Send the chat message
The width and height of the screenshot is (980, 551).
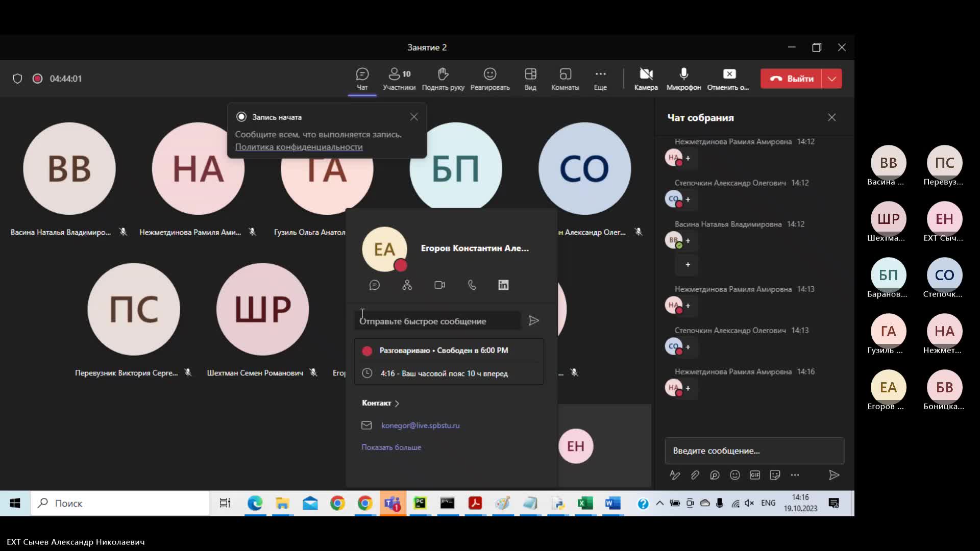(x=834, y=475)
